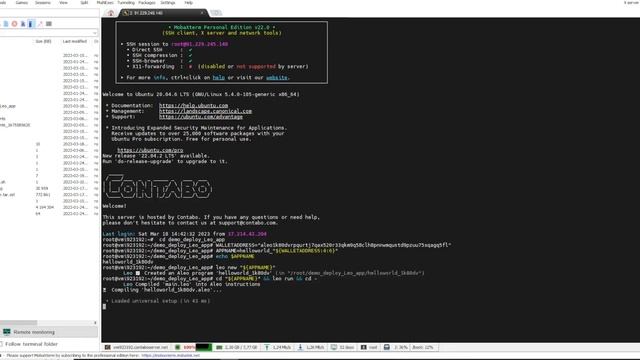Open the Settings menu
The height and width of the screenshot is (360, 640).
pyautogui.click(x=168, y=2)
